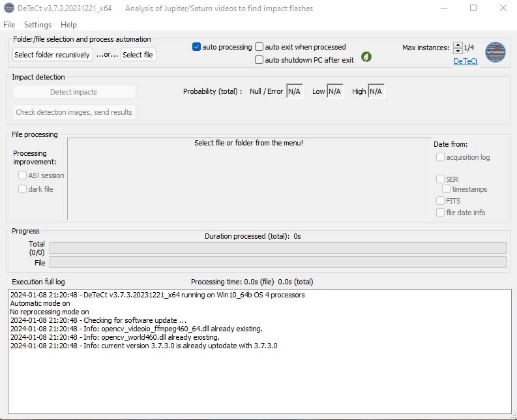Toggle the file date info checkbox
Screen dimensions: 517x420
(x=440, y=212)
